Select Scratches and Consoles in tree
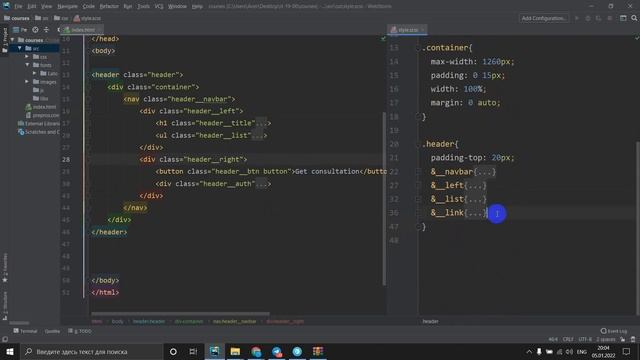Viewport: 640px width, 360px height. pyautogui.click(x=39, y=132)
